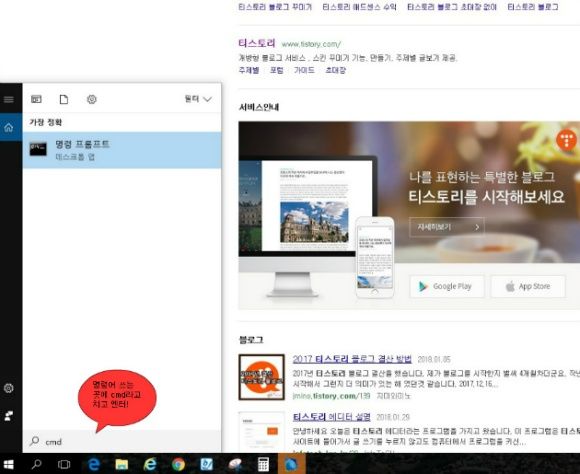Click the App Store button
580x474 pixels.
click(x=528, y=286)
